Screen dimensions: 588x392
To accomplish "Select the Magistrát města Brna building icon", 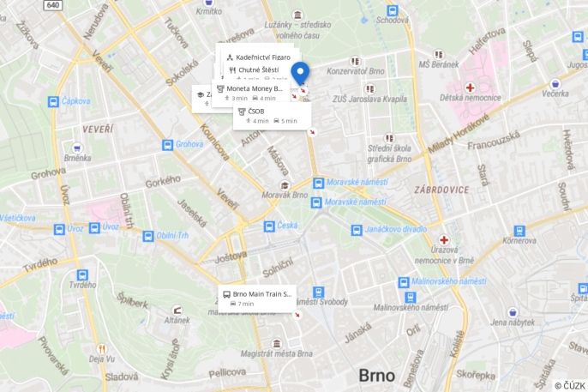I will 277,344.
